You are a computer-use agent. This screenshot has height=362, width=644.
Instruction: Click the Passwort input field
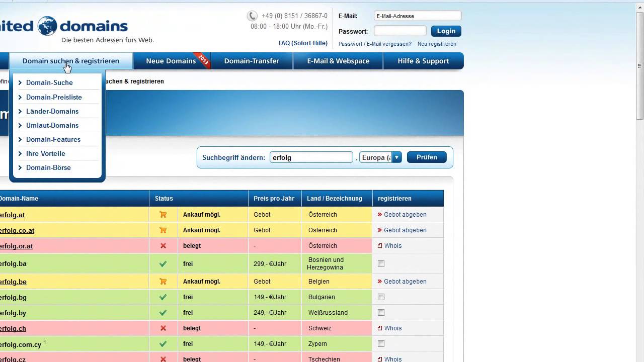point(400,31)
